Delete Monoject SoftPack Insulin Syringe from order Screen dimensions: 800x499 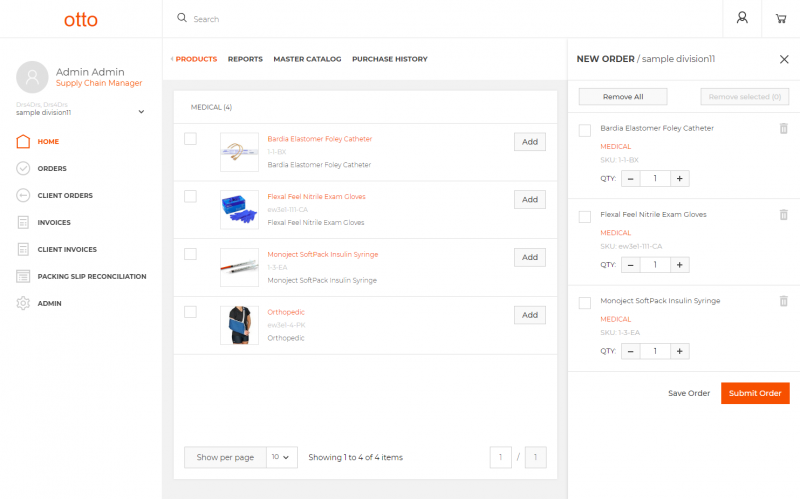(784, 301)
